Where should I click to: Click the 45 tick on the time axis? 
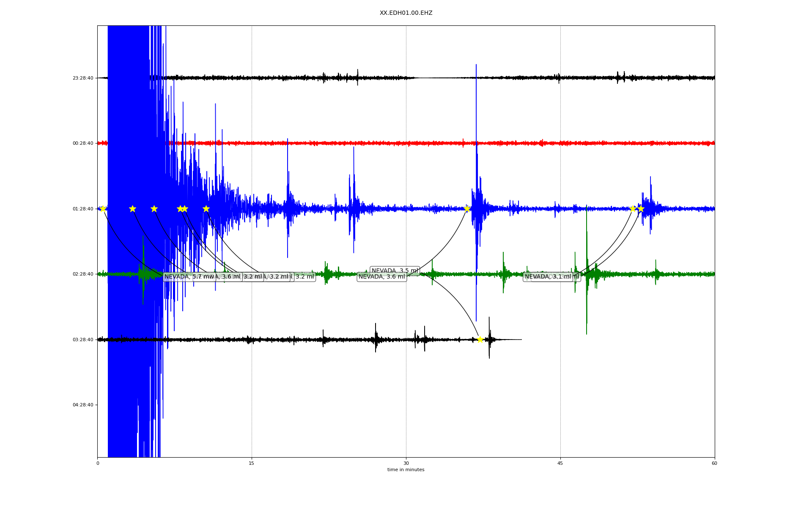click(560, 463)
